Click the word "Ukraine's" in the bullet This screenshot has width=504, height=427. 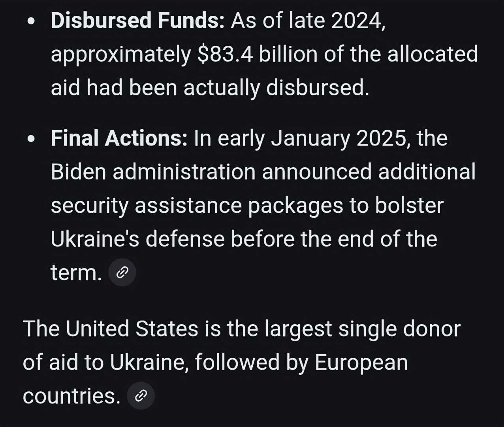[95, 239]
